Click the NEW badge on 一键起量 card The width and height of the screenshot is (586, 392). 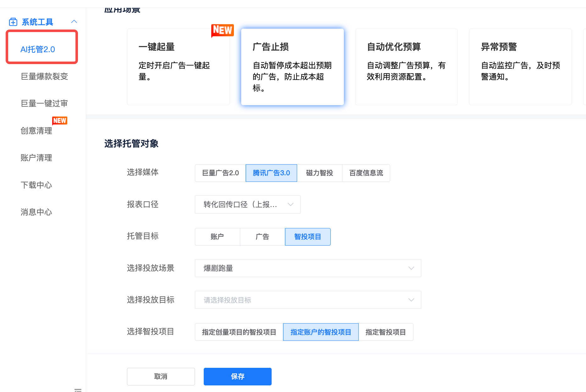click(222, 30)
